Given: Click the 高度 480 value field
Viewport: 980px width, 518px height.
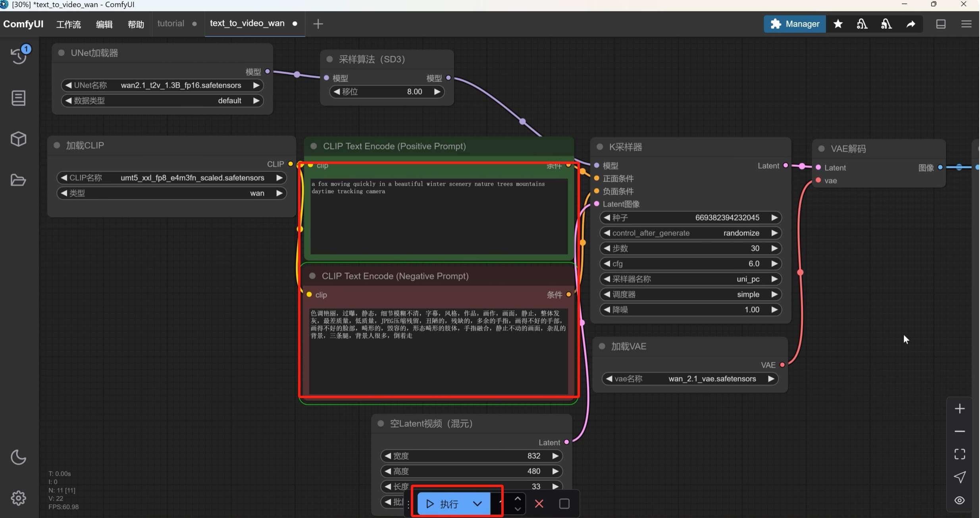Looking at the screenshot, I should 472,471.
